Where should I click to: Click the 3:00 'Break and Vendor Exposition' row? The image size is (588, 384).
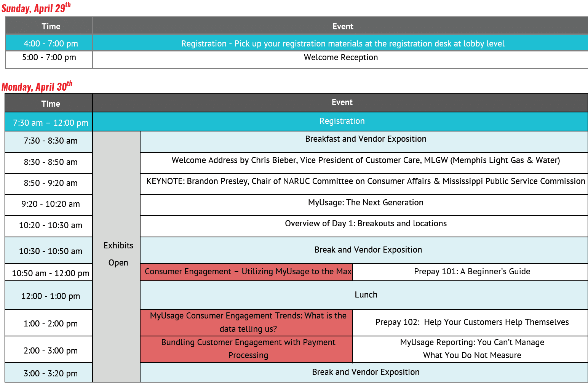click(364, 373)
